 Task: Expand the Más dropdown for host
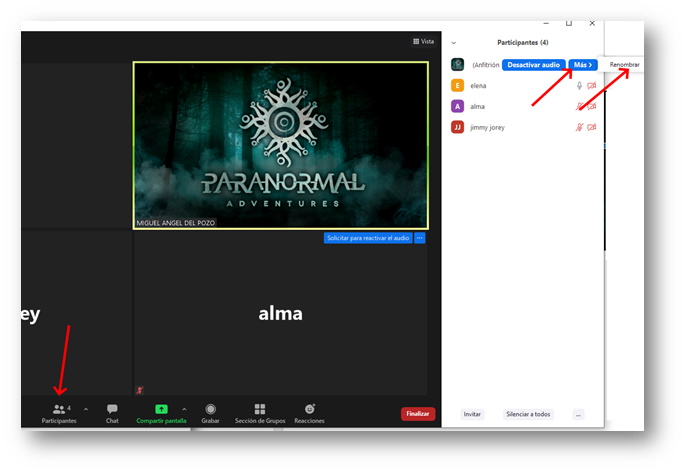click(583, 65)
